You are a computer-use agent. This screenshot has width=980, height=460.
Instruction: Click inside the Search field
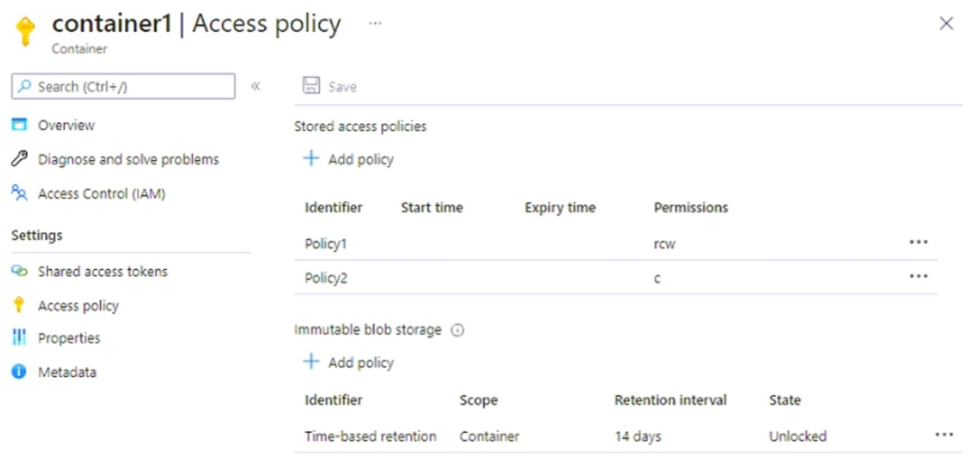point(123,86)
